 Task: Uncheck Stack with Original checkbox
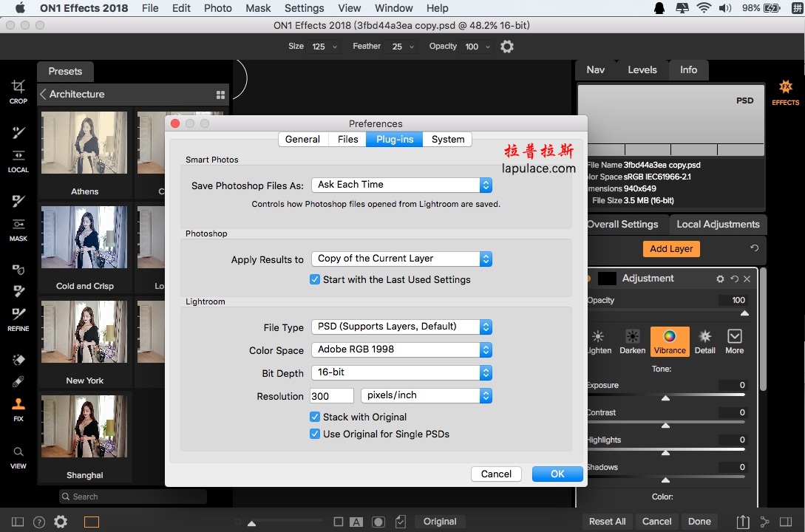pyautogui.click(x=315, y=417)
